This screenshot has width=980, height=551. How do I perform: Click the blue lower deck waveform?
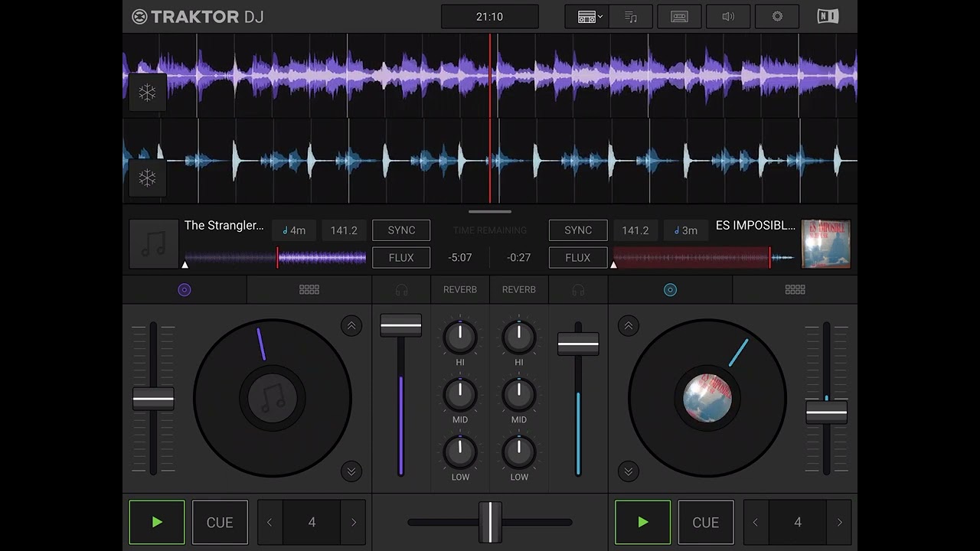tap(490, 161)
